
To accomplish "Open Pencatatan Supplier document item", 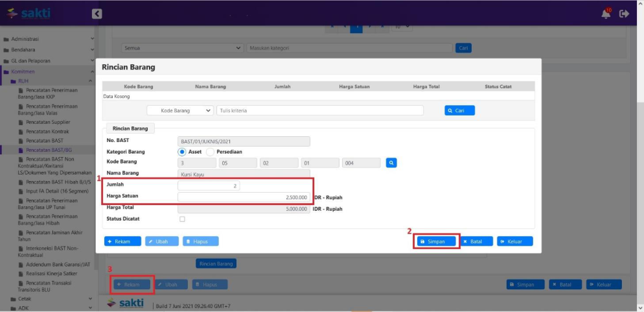I will (48, 122).
